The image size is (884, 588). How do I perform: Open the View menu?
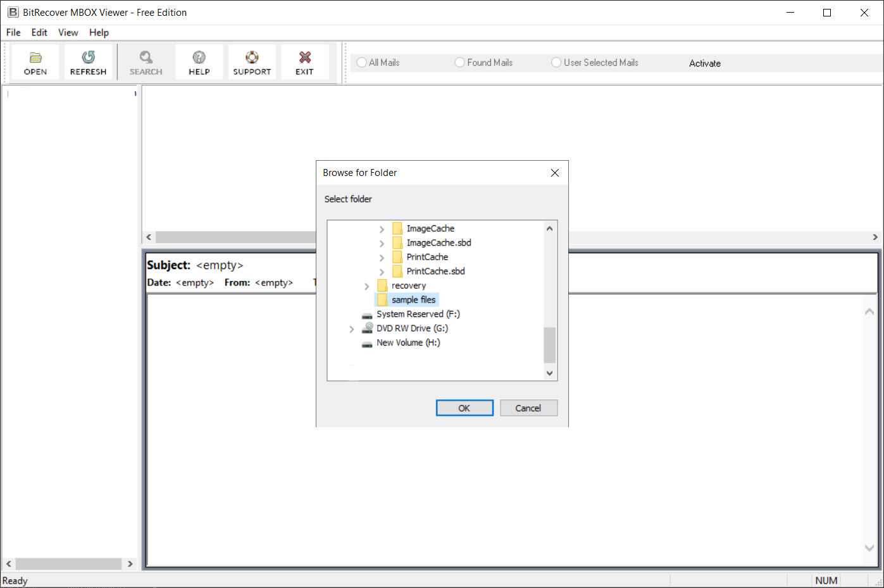coord(68,32)
